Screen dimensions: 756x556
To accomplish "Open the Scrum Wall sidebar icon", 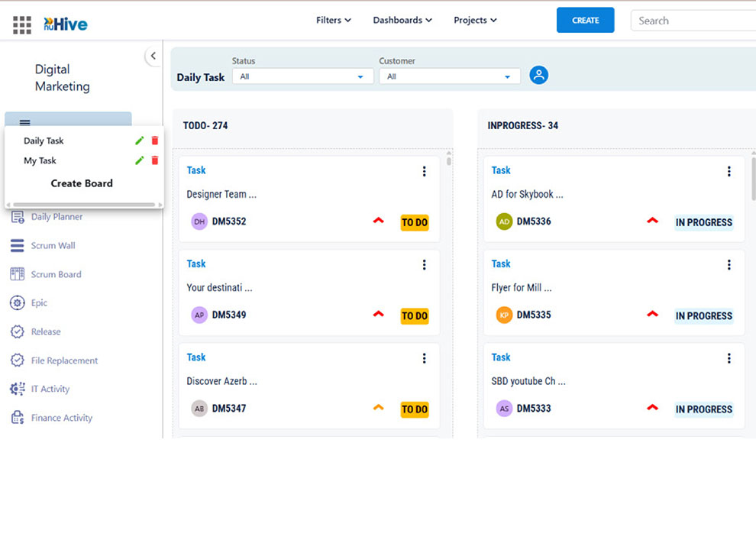I will click(17, 246).
